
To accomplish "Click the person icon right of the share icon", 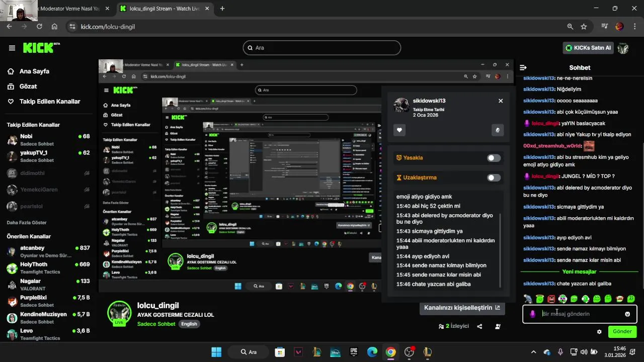I will pyautogui.click(x=498, y=326).
